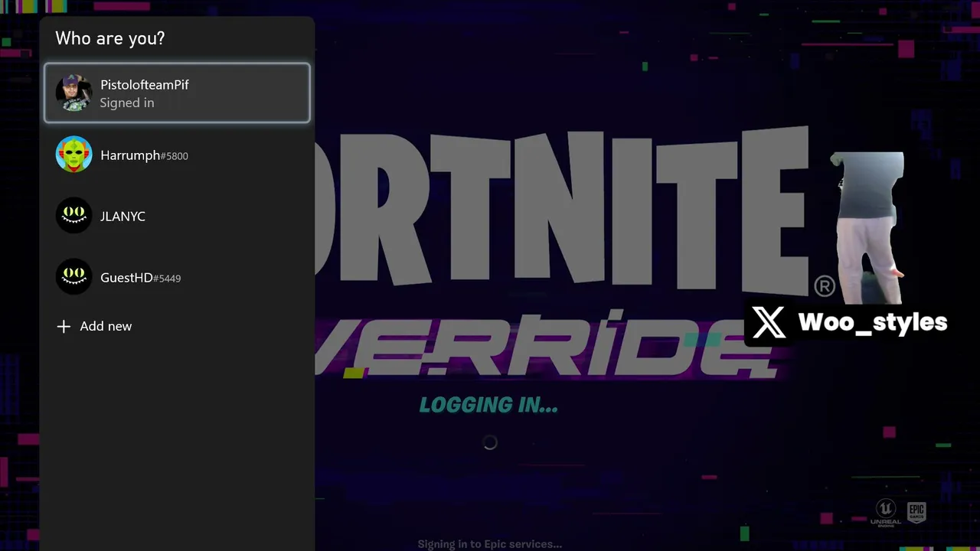Click the "LOGGING IN..." text

tap(488, 406)
